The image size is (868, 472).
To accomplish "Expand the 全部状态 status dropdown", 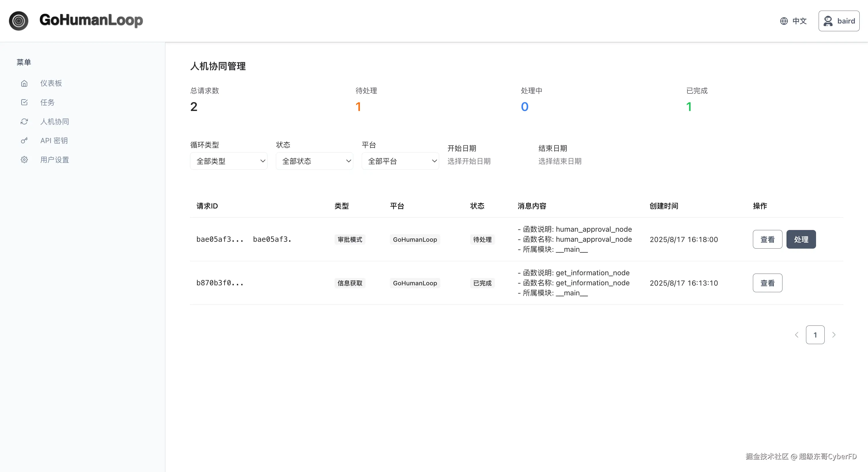I will [314, 161].
